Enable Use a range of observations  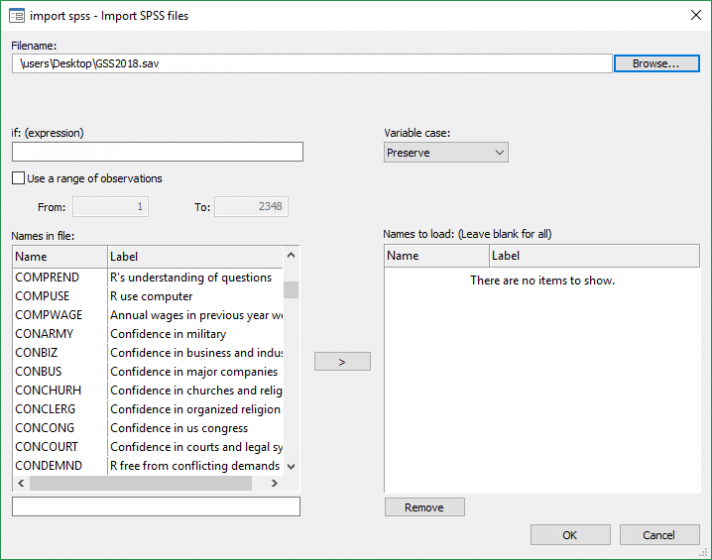tap(18, 178)
